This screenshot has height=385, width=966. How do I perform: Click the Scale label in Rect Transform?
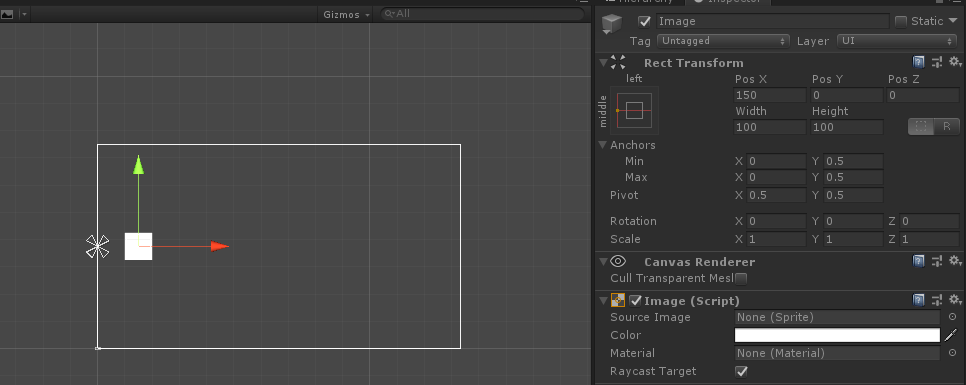coord(625,239)
